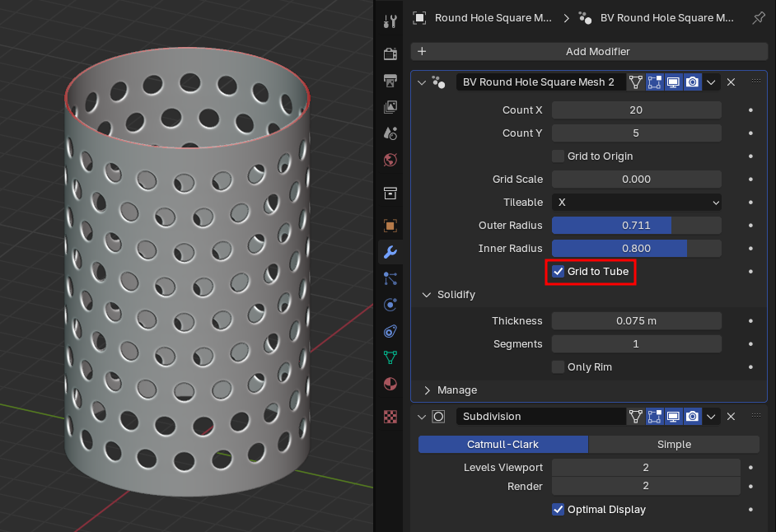Click the drag handle of BV modifier
Image resolution: width=776 pixels, height=532 pixels.
[x=755, y=82]
